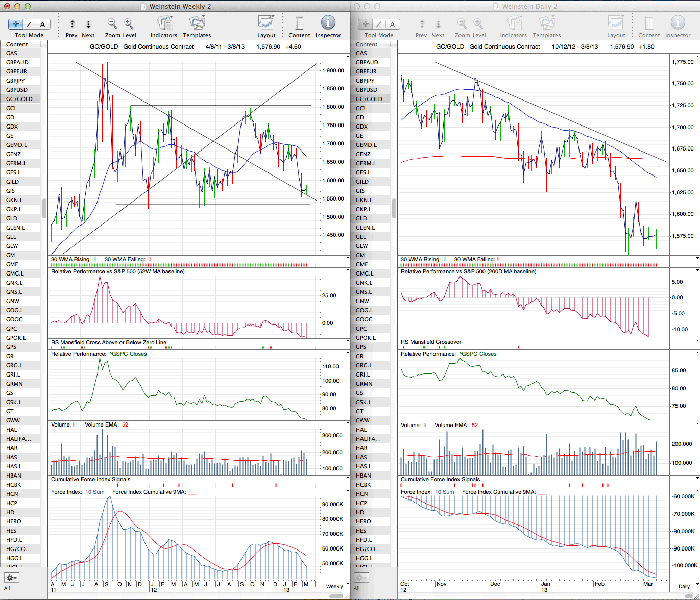Select GOOG in the Daily window symbol list

[364, 319]
